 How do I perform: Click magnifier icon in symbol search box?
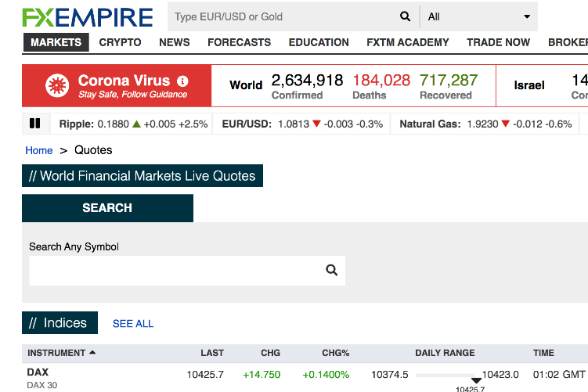click(x=331, y=270)
